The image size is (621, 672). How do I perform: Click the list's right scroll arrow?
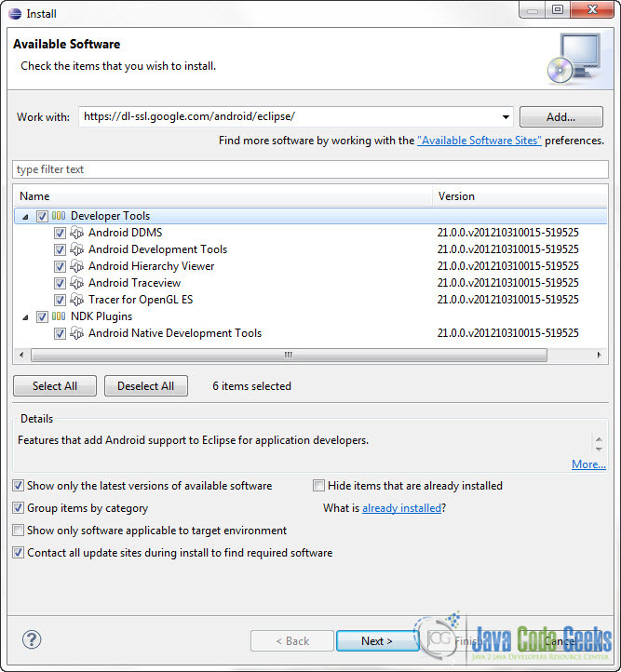tap(600, 356)
